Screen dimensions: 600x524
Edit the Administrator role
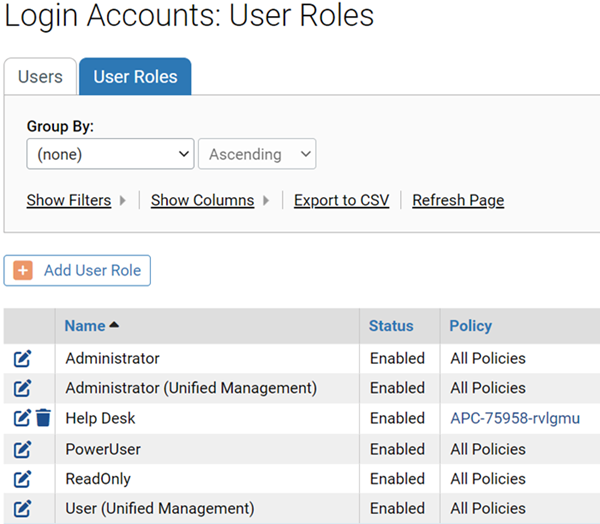point(22,359)
